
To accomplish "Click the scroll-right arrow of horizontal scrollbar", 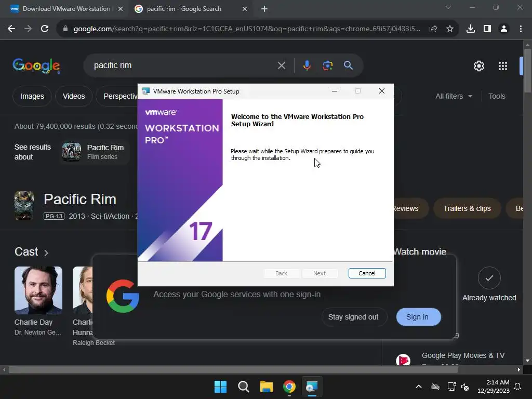I will click(x=518, y=370).
